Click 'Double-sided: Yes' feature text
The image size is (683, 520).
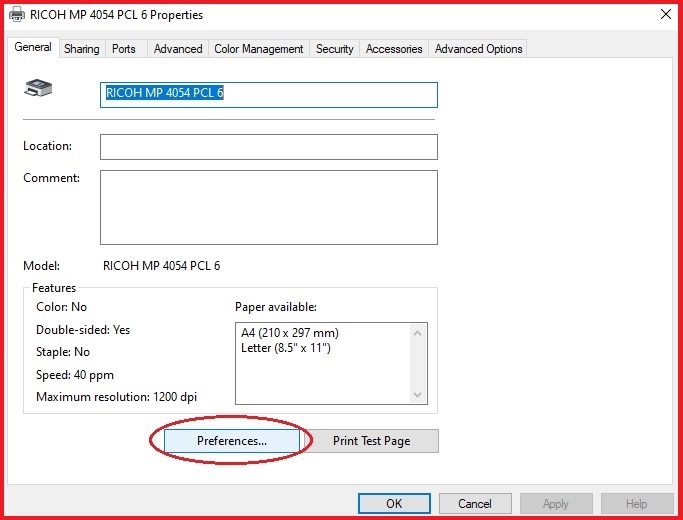pyautogui.click(x=83, y=330)
